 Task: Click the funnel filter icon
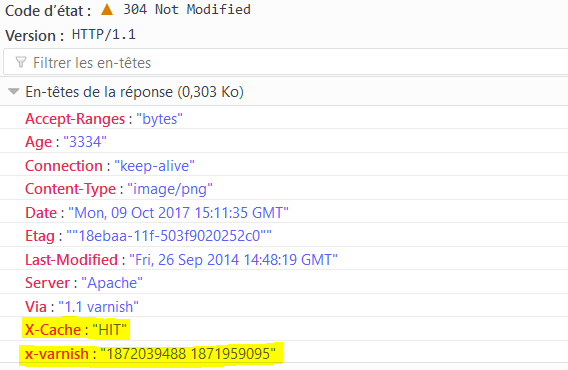coord(21,63)
